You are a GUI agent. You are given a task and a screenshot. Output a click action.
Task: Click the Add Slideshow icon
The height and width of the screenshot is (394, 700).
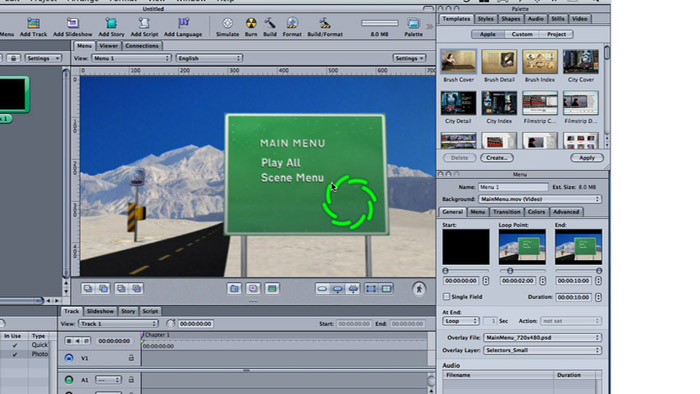click(73, 23)
